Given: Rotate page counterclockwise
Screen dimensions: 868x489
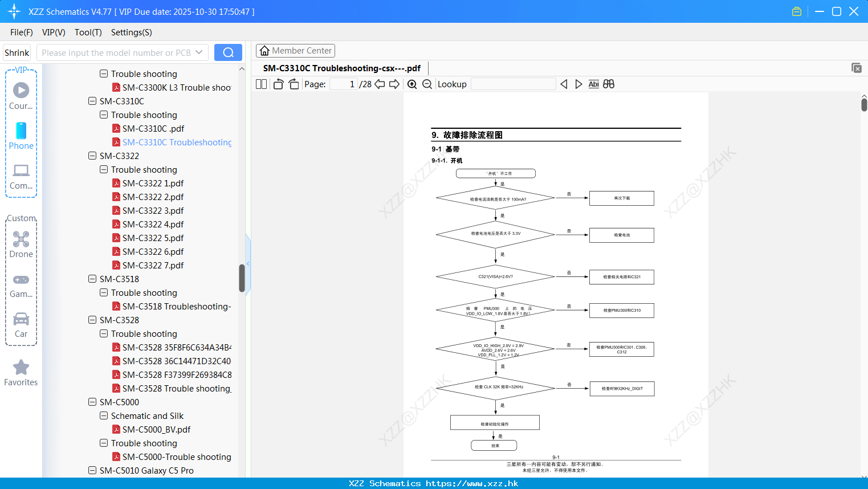Looking at the screenshot, I should 278,84.
